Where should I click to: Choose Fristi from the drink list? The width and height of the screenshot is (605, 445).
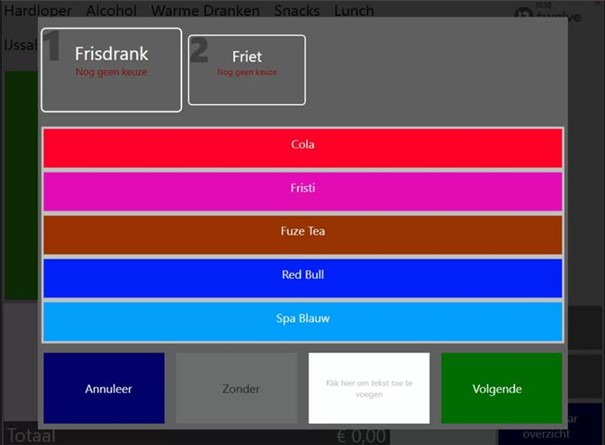click(302, 190)
